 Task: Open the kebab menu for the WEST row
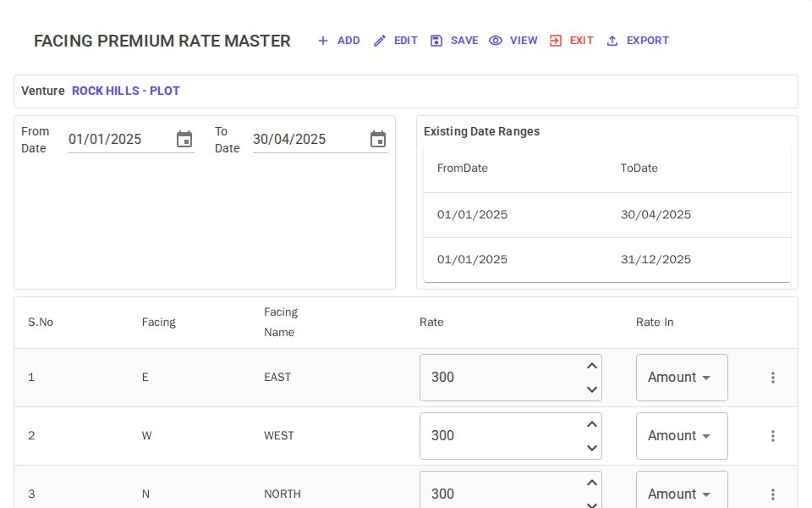click(773, 436)
